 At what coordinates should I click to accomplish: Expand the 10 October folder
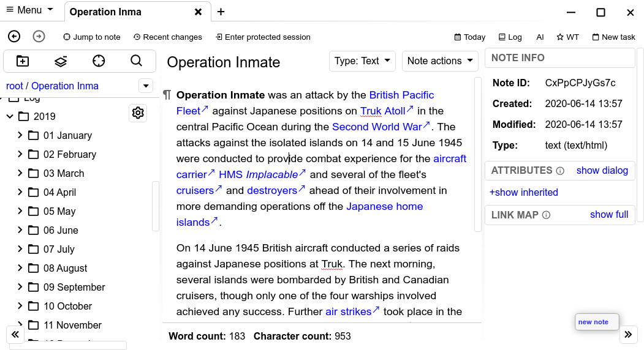click(20, 305)
